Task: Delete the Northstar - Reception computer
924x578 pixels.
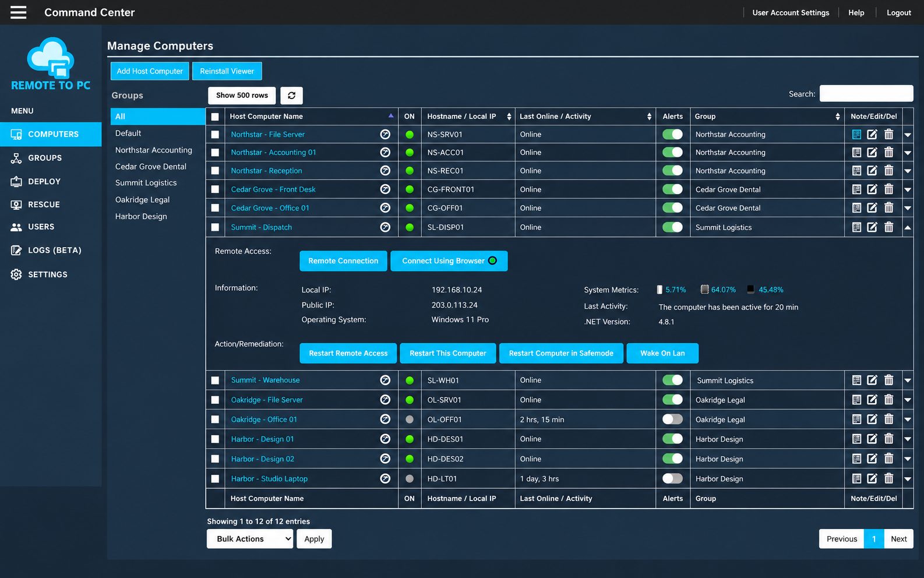Action: pos(888,171)
